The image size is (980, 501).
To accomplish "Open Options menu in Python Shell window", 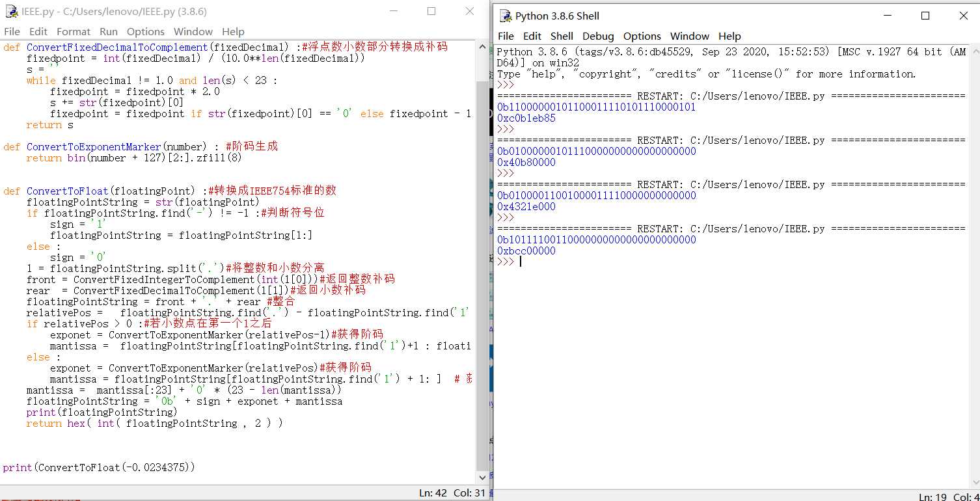I will (642, 36).
